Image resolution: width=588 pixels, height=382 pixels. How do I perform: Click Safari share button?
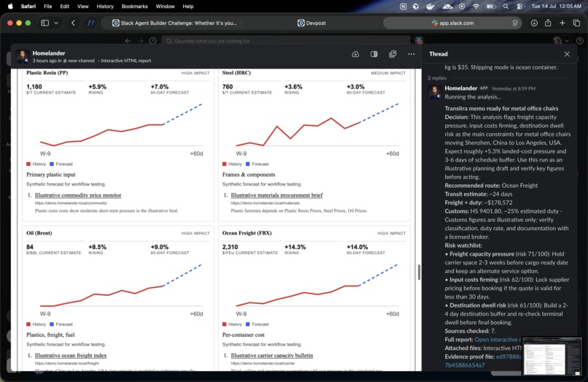pyautogui.click(x=549, y=23)
